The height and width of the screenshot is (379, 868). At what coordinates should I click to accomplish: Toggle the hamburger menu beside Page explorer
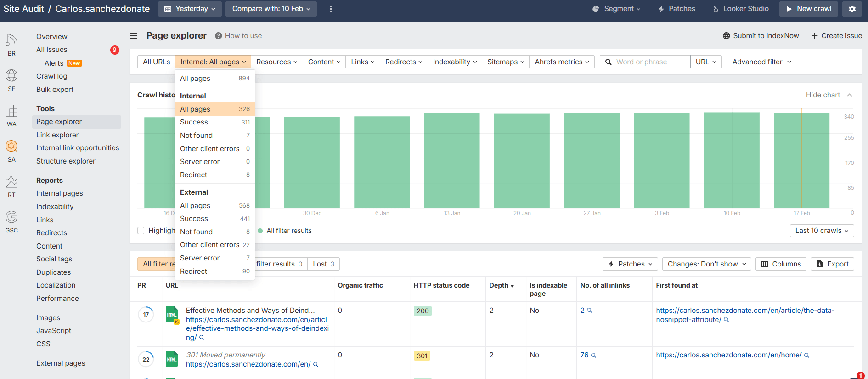click(134, 36)
